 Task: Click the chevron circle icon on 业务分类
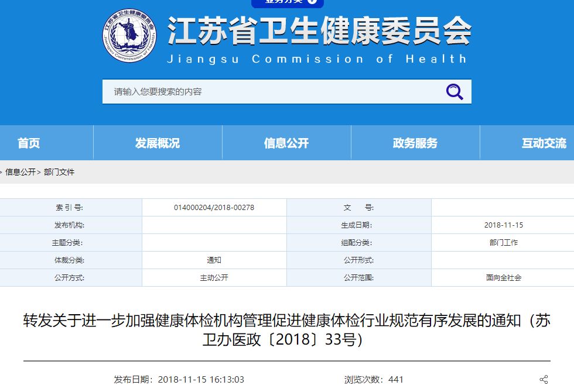click(x=312, y=2)
